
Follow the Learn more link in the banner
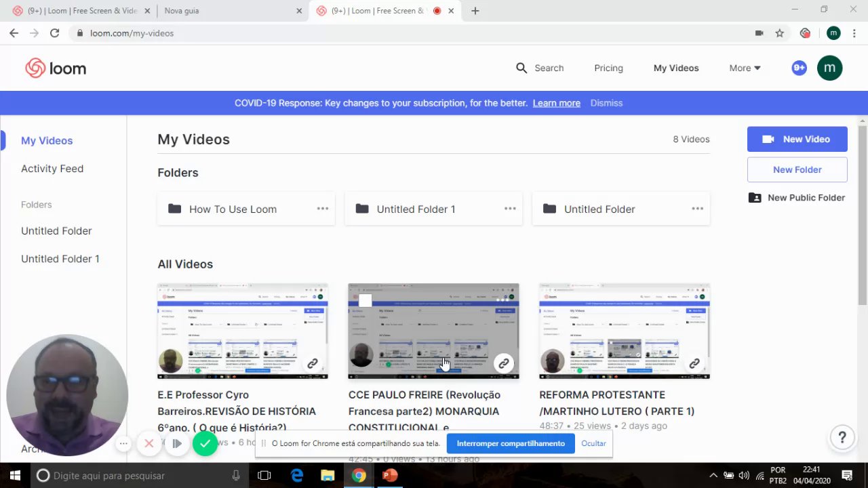556,103
